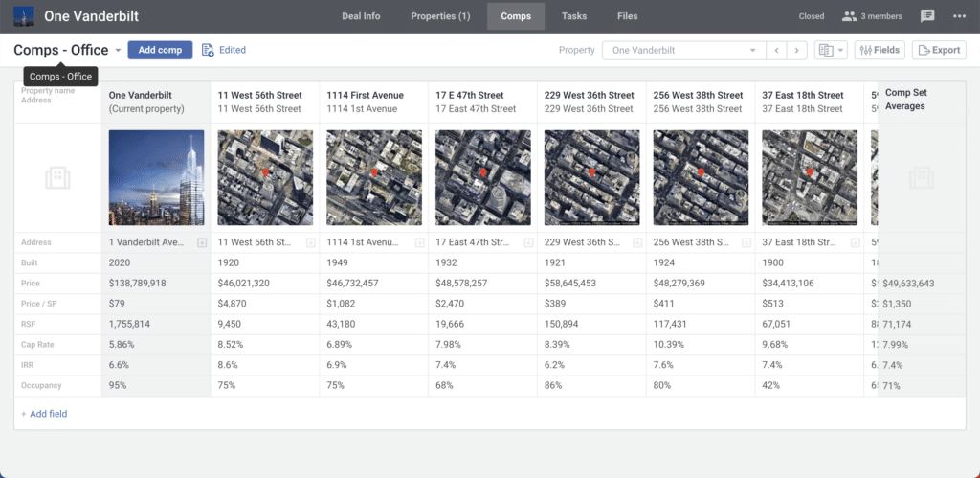Screen dimensions: 980x478
Task: Expand address of 229 West 36th S cell
Action: (x=637, y=242)
